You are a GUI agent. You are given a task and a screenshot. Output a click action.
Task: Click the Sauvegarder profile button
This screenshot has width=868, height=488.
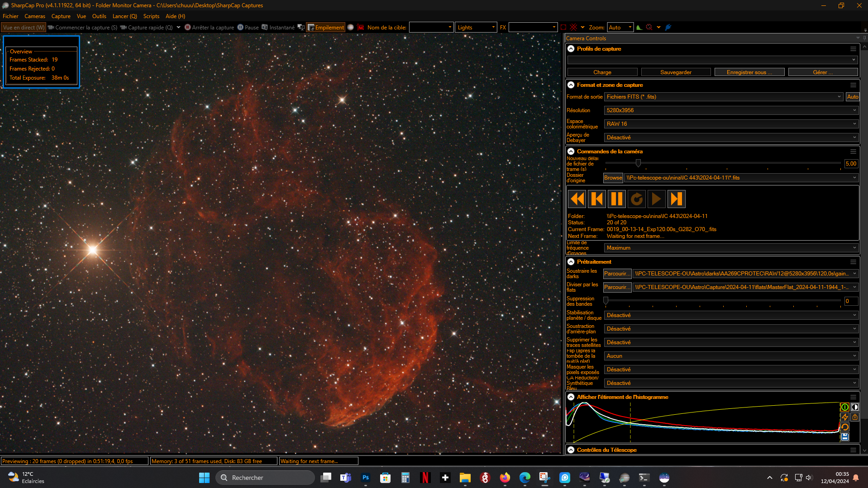pos(676,72)
